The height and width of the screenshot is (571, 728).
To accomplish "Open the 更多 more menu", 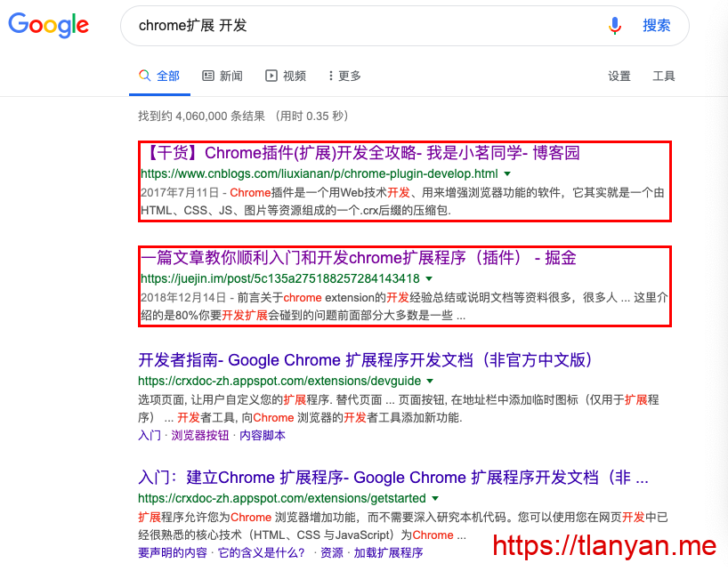I will coord(344,76).
